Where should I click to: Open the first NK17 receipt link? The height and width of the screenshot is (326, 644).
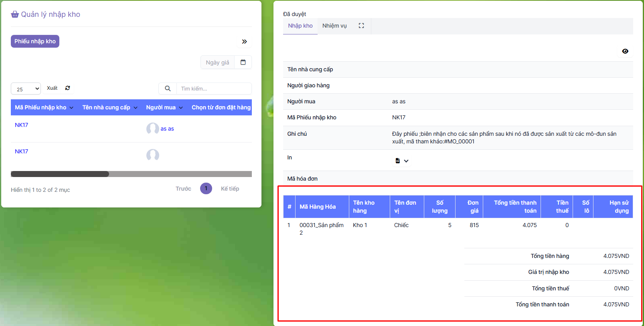click(x=22, y=125)
